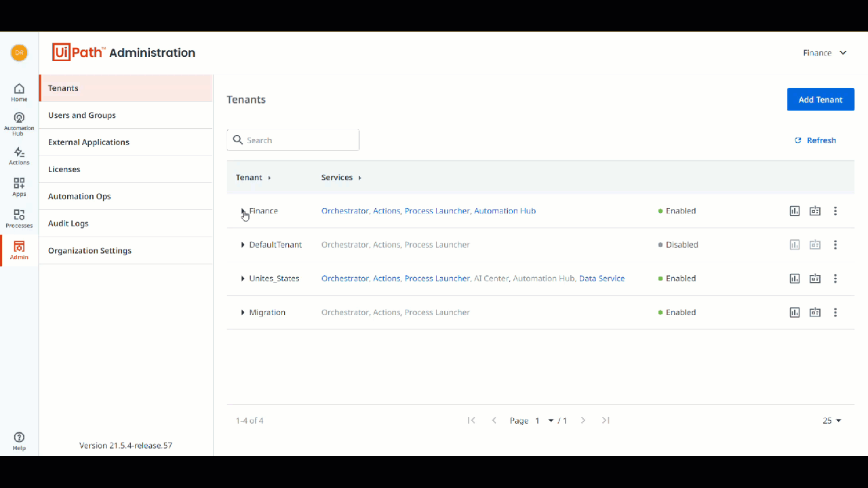Sort by the Services column header
The image size is (868, 488).
pos(342,178)
